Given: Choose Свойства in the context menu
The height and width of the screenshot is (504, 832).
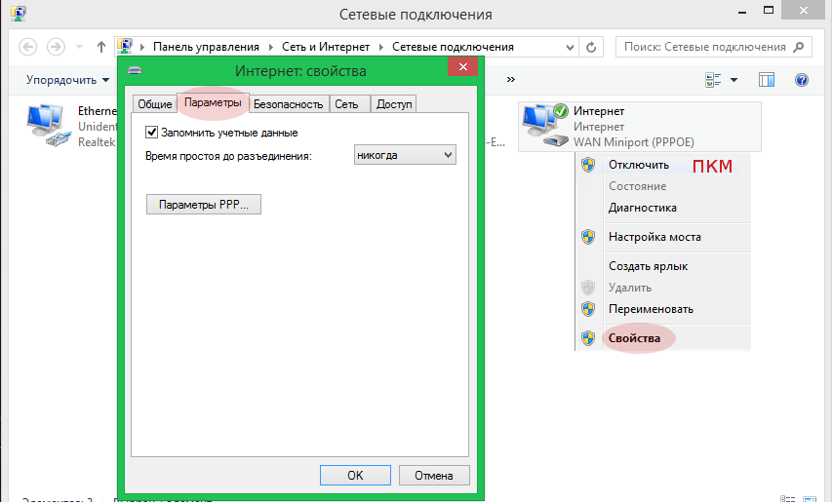Looking at the screenshot, I should click(634, 338).
